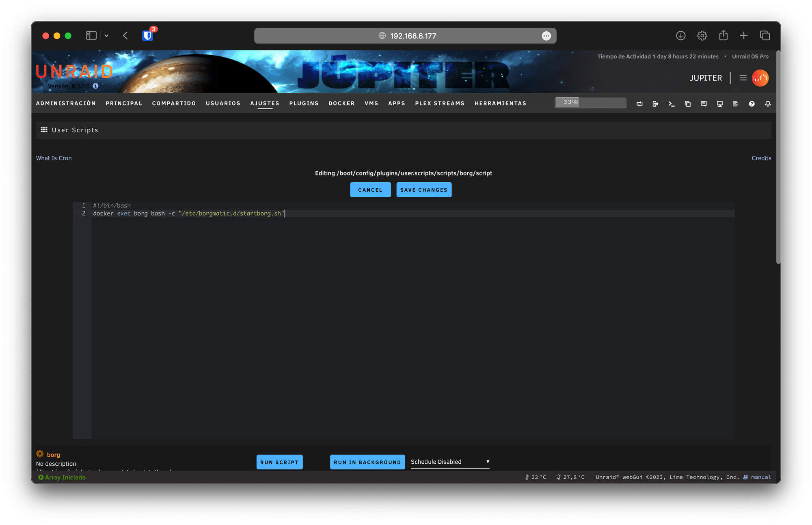This screenshot has width=812, height=525.
Task: Click the Unraid version info icon
Action: pyautogui.click(x=95, y=86)
